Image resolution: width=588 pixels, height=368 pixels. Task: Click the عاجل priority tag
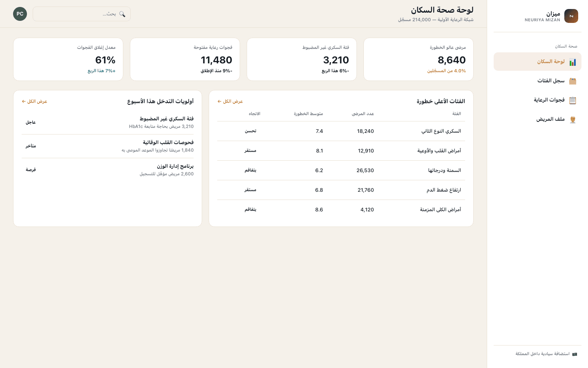(31, 122)
